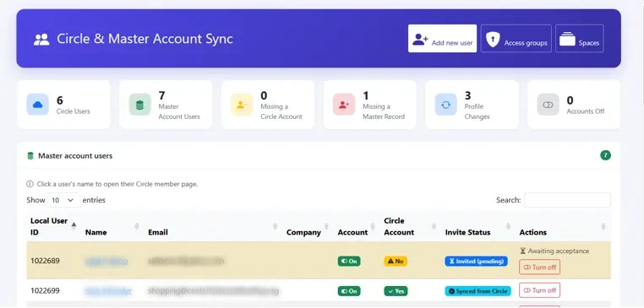Viewport: 644px width, 308px height.
Task: Click the Yes badge for user 1022699
Action: 396,291
